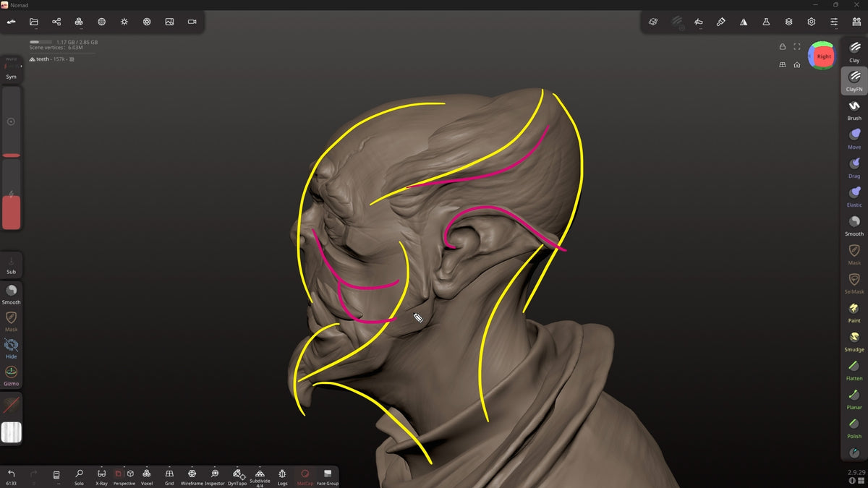Choose the Polish tool
Screen dimensions: 868x488
pos(854,427)
